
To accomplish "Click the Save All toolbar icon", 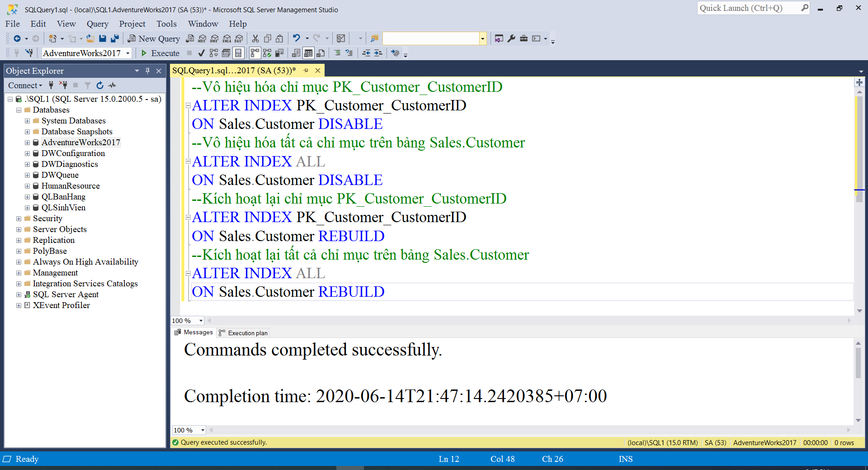I will point(115,38).
